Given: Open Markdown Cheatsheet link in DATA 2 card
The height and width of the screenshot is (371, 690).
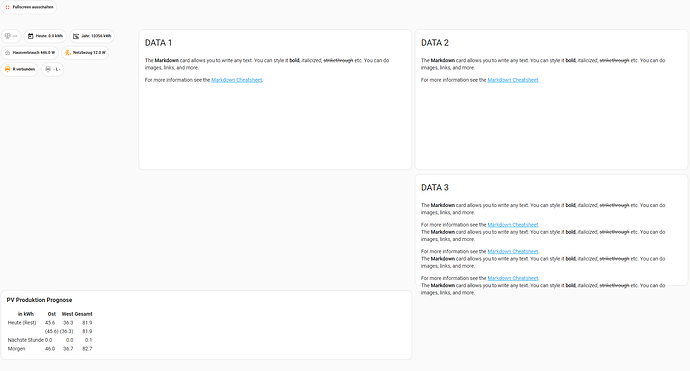Looking at the screenshot, I should [x=513, y=80].
